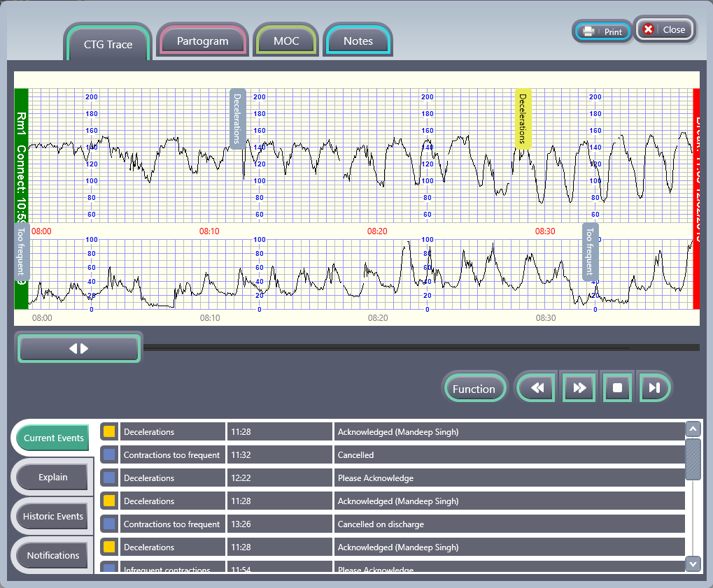Select the Decelerations 12:22 Please Acknowledge row

tap(392, 478)
